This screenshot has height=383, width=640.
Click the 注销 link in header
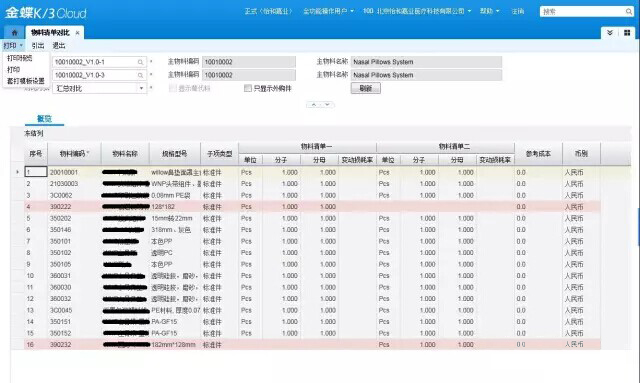click(518, 11)
